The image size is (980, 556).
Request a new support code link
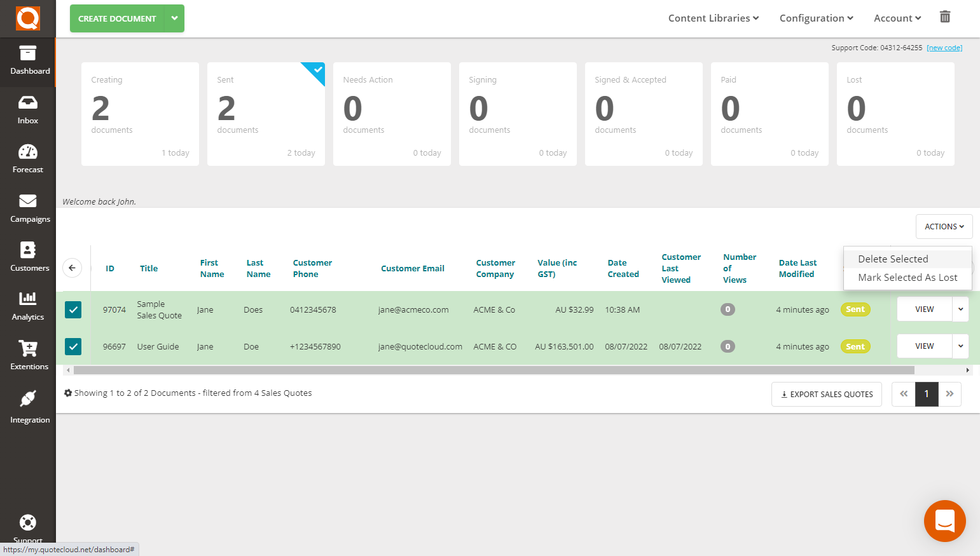[944, 47]
